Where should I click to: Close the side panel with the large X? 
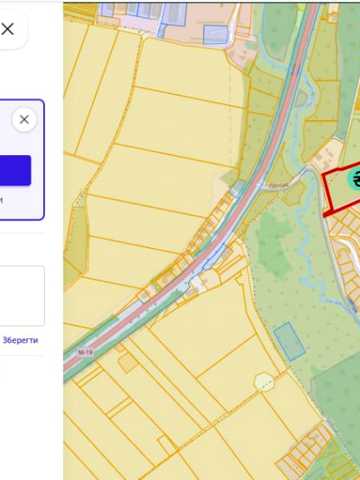(7, 29)
